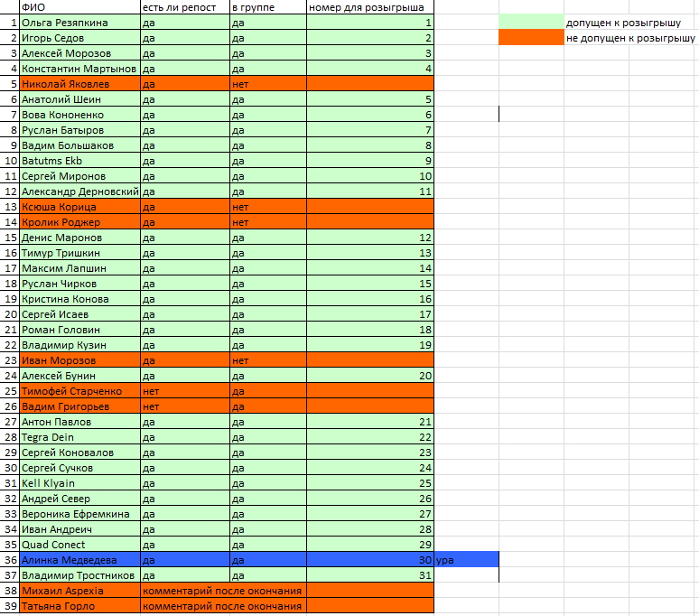The height and width of the screenshot is (616, 699).
Task: Select the 'не допущен к розыгрышу' legend text
Action: [631, 38]
